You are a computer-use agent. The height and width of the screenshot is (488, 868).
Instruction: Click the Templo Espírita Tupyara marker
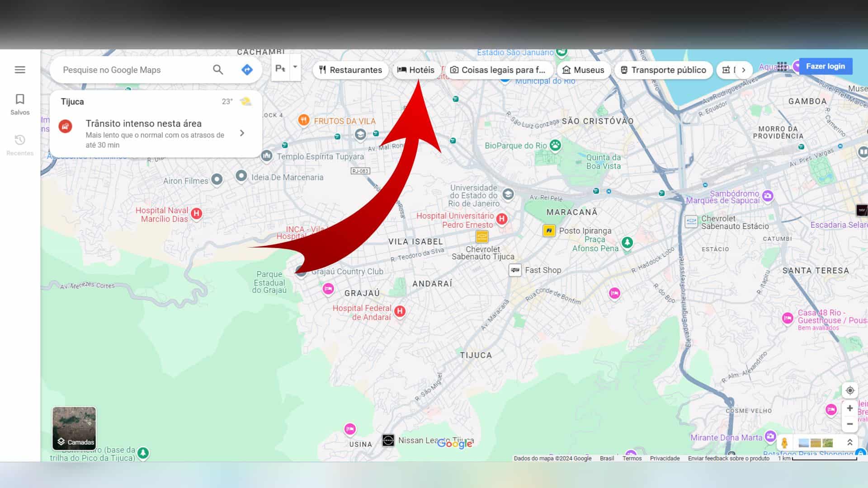tap(267, 156)
